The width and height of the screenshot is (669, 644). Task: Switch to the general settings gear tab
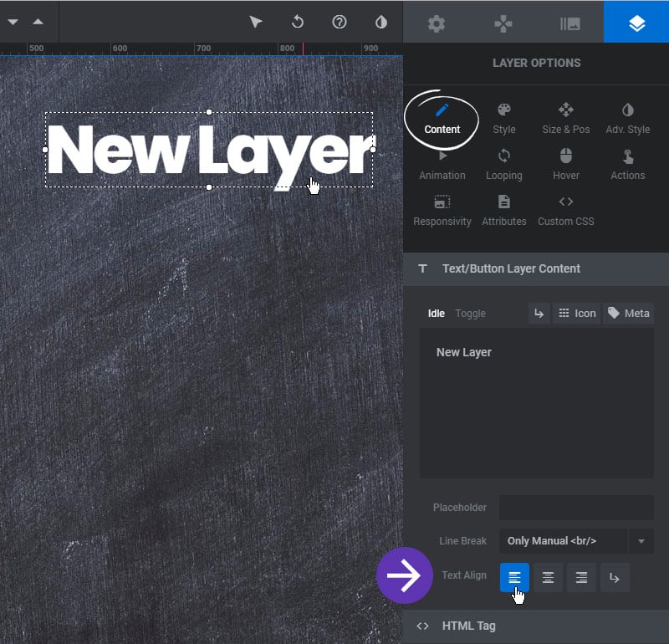[437, 23]
